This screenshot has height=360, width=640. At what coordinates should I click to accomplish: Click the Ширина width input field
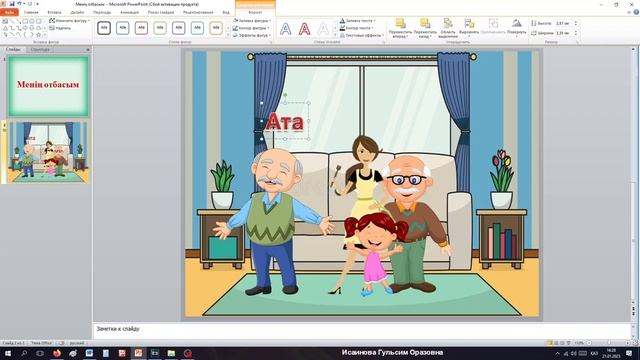pos(564,33)
